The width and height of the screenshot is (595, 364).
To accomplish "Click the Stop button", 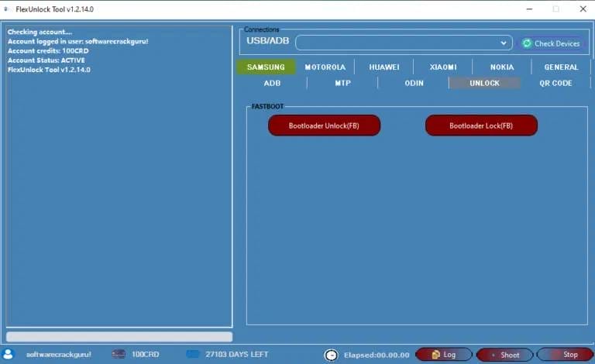I will [x=566, y=355].
